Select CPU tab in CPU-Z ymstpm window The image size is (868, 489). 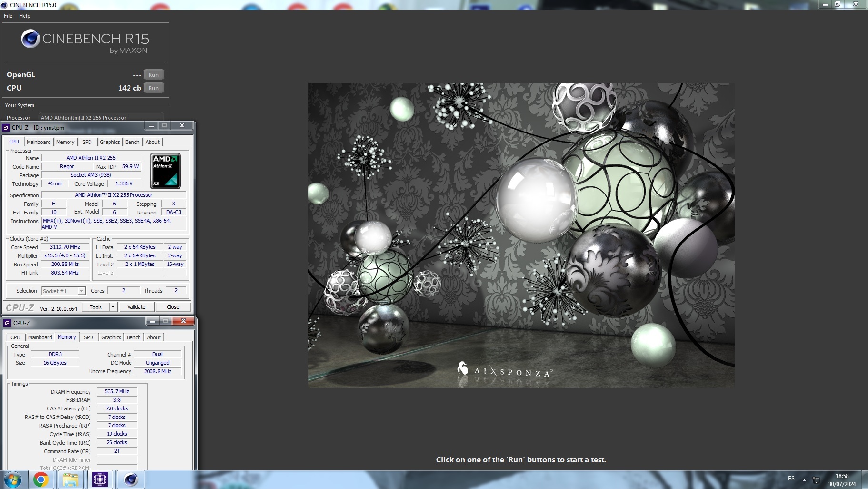point(14,142)
